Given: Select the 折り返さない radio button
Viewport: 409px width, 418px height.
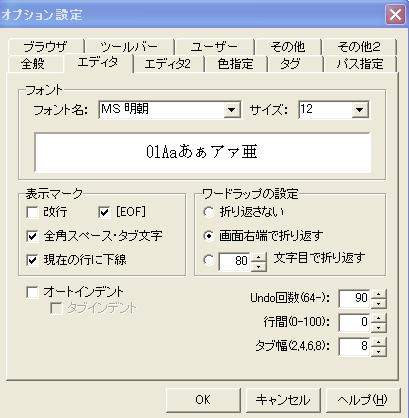Looking at the screenshot, I should click(x=209, y=212).
